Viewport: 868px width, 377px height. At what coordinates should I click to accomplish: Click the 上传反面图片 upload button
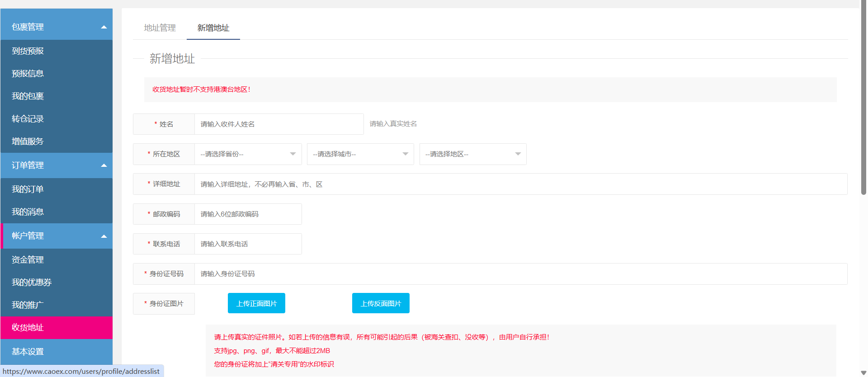point(381,303)
